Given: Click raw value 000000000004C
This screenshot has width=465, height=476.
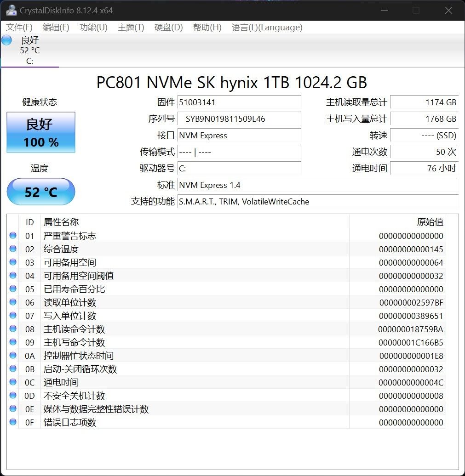Looking at the screenshot, I should point(411,382).
